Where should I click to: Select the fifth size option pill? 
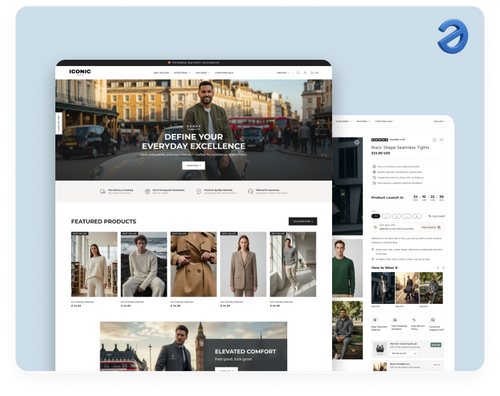(417, 216)
